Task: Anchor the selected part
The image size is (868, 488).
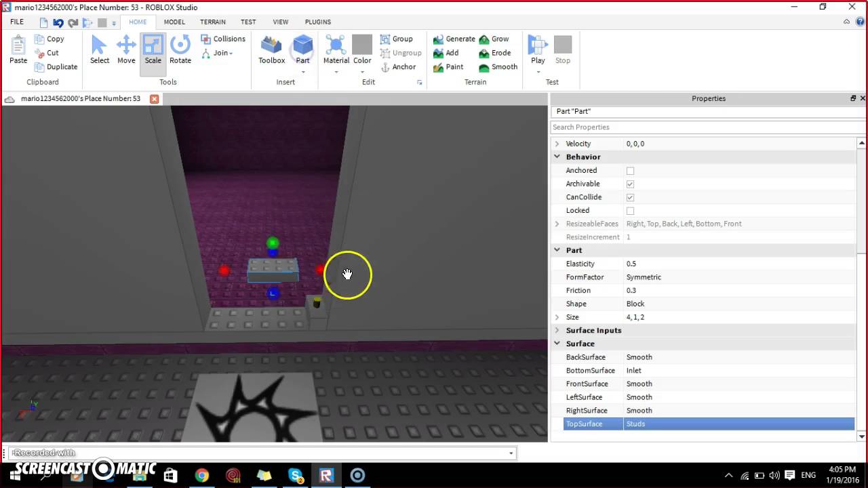Action: pyautogui.click(x=398, y=67)
